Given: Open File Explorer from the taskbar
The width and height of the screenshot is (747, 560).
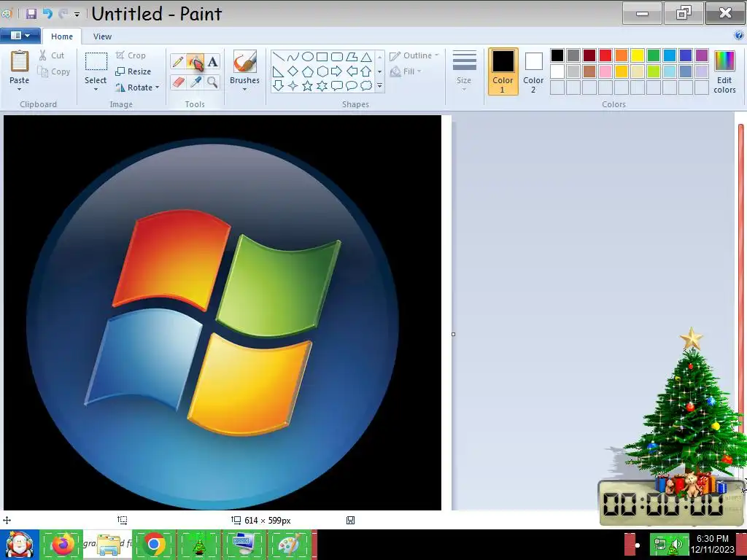Looking at the screenshot, I should tap(108, 544).
